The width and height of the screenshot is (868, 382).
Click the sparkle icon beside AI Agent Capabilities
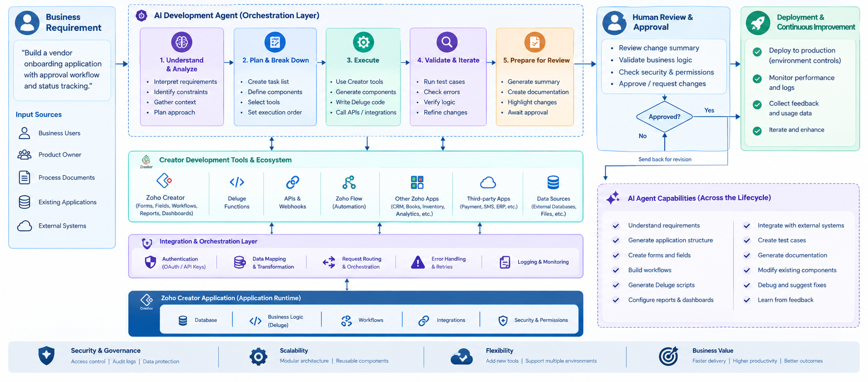613,198
